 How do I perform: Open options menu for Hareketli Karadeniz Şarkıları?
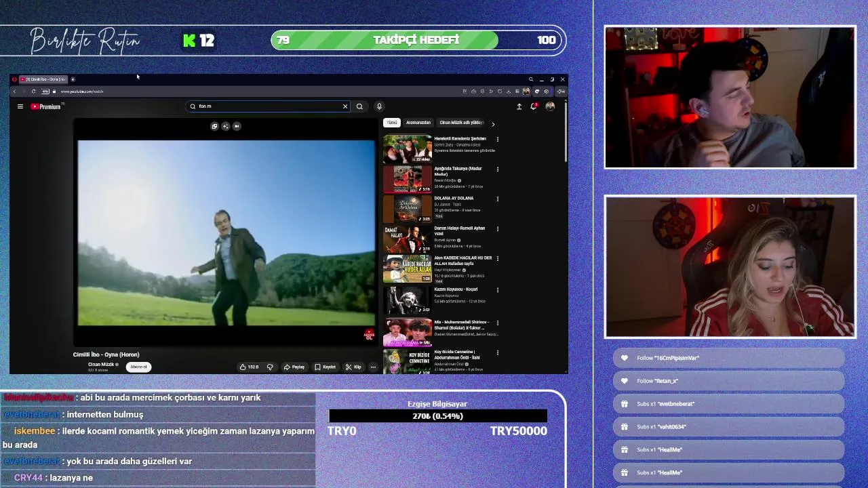point(498,140)
